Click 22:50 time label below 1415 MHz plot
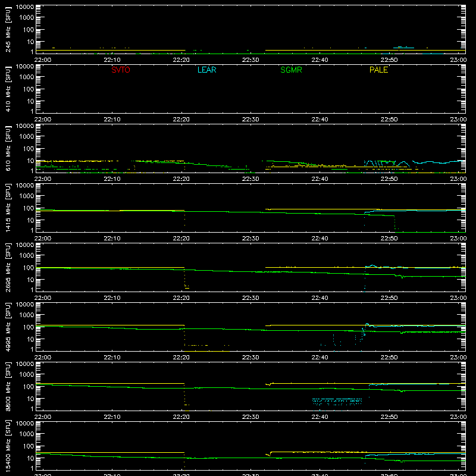The width and height of the screenshot is (476, 476). pos(389,239)
